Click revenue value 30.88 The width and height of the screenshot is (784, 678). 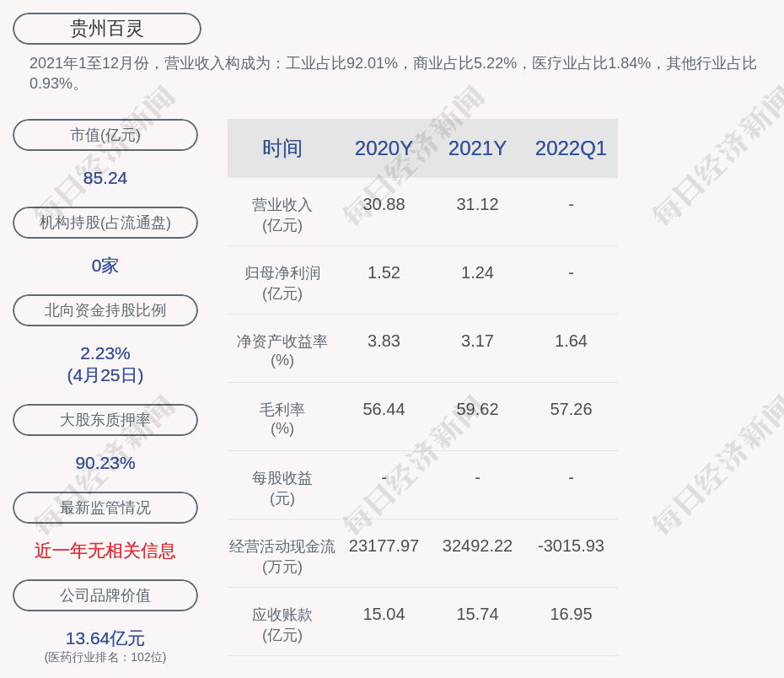(x=384, y=205)
